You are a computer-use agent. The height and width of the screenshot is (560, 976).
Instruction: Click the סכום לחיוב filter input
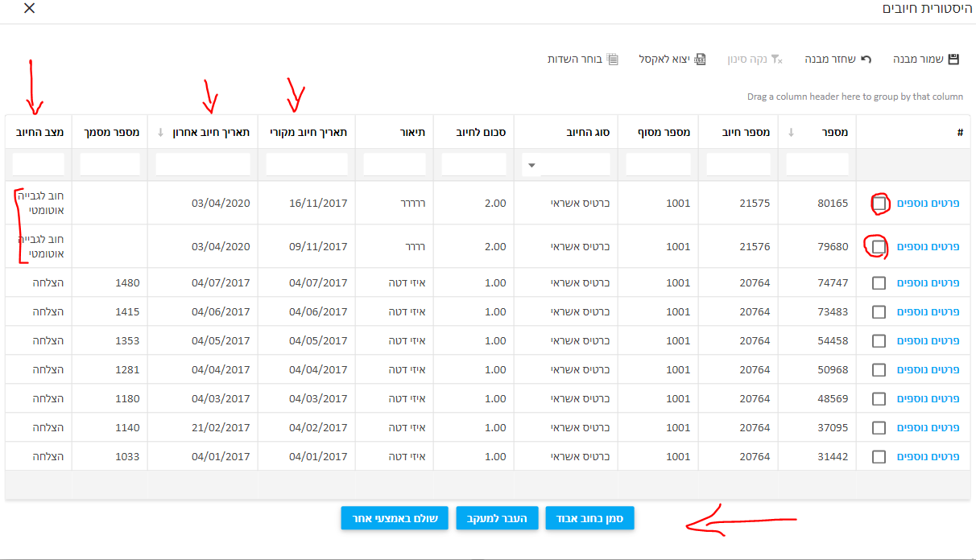tap(474, 165)
